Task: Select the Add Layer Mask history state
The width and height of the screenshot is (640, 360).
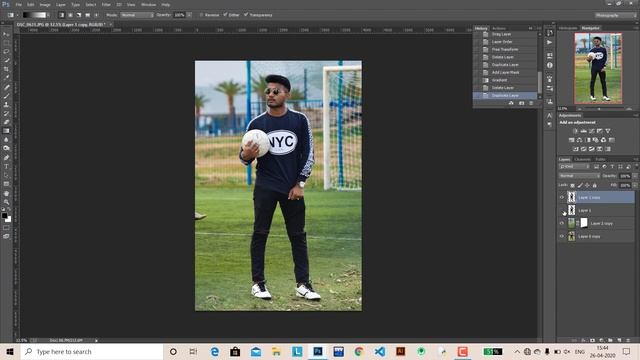Action: pos(505,72)
